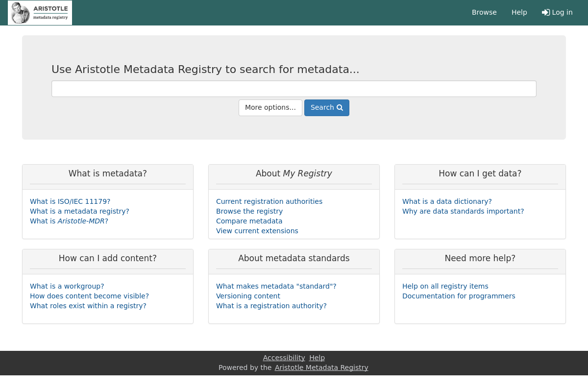Click the Aristotle metadata registry logo
This screenshot has height=392, width=588.
pyautogui.click(x=40, y=13)
